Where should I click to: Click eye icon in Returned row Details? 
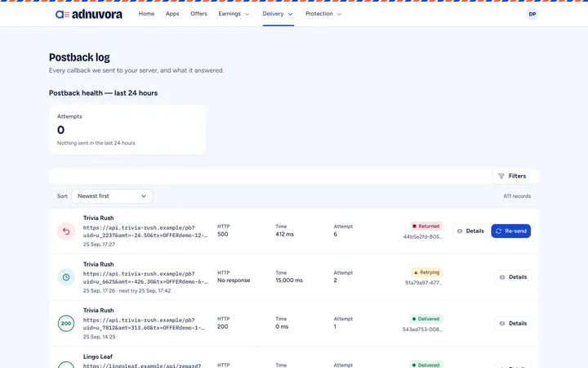pos(460,231)
